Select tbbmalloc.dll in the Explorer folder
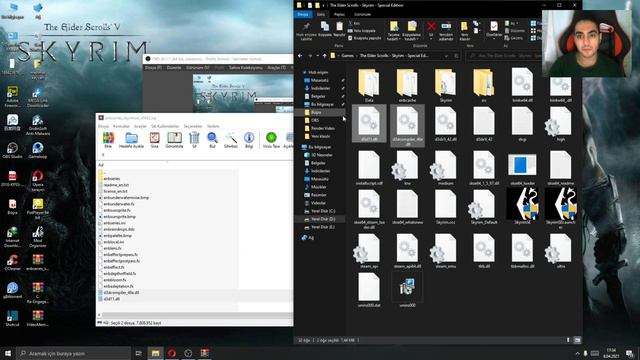The image size is (640, 360). click(x=522, y=251)
